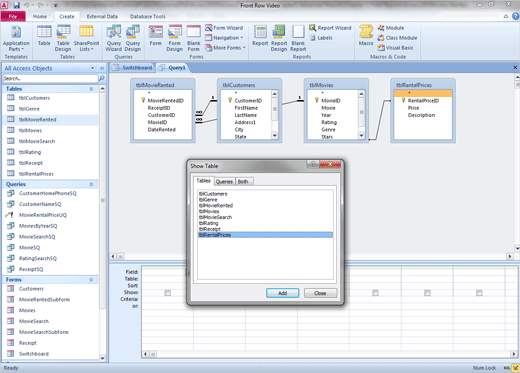Screen dimensions: 520x373
Task: Switch to the Switchboard document tab
Action: [x=133, y=68]
